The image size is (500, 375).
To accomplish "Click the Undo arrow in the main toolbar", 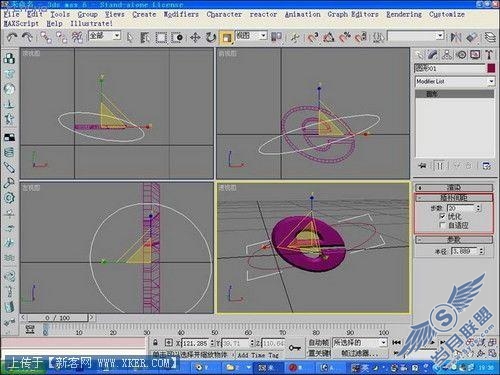I will pyautogui.click(x=12, y=37).
